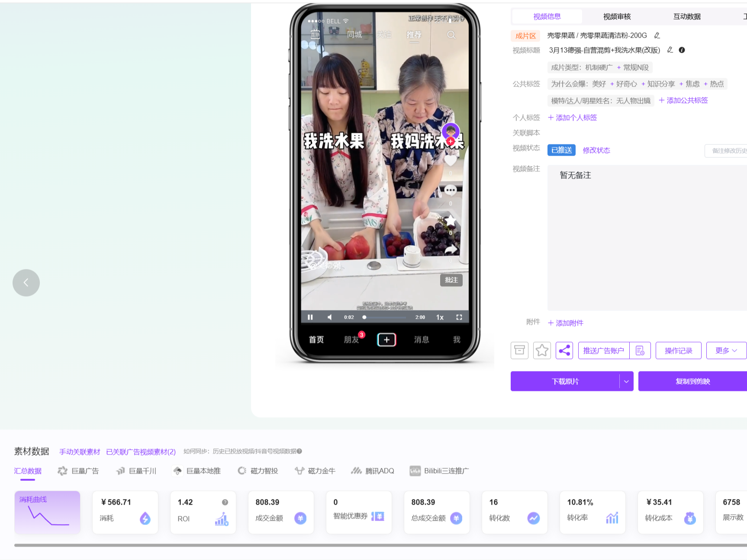Switch to the 互动数据 tab

(x=686, y=16)
